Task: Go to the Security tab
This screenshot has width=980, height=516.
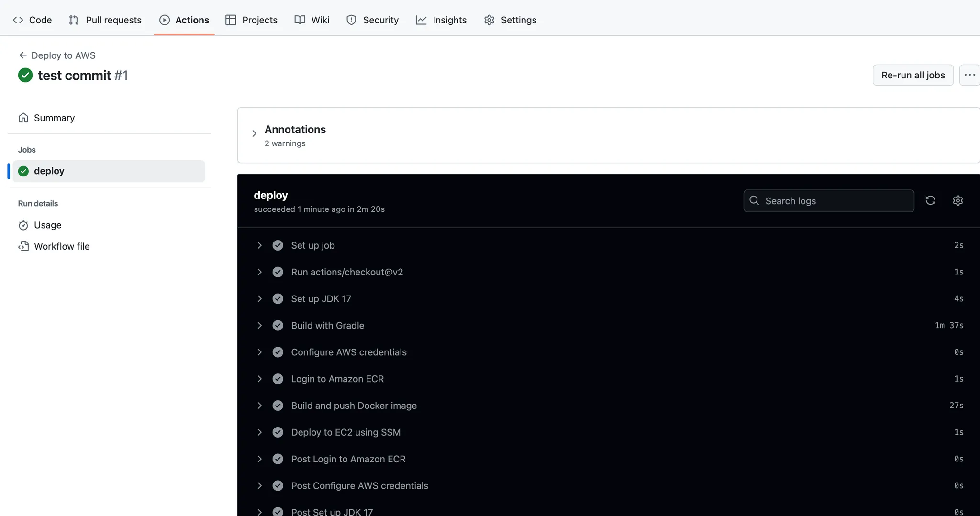Action: (x=372, y=20)
